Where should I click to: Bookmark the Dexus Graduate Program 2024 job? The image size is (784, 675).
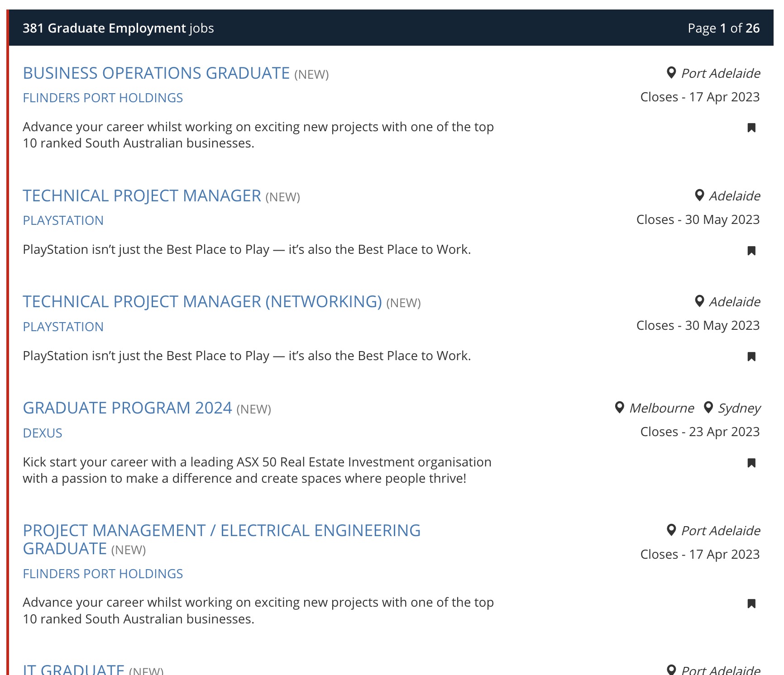coord(751,463)
